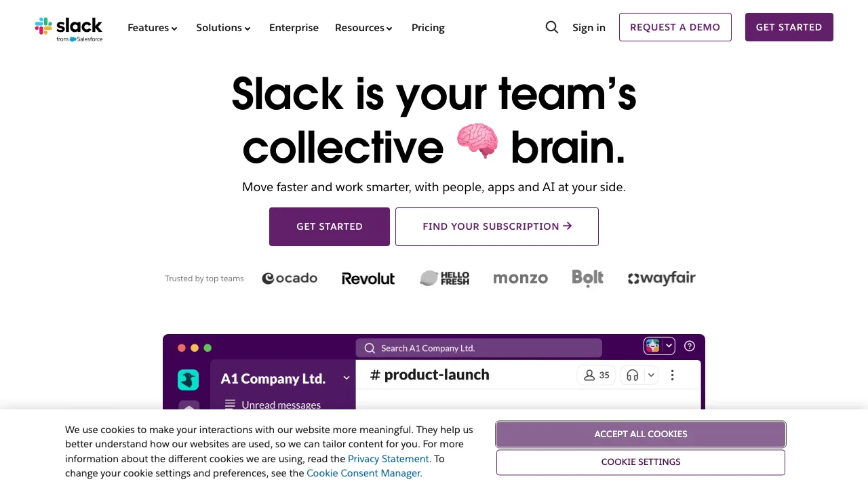
Task: View the 35 channel members icon
Action: 595,375
